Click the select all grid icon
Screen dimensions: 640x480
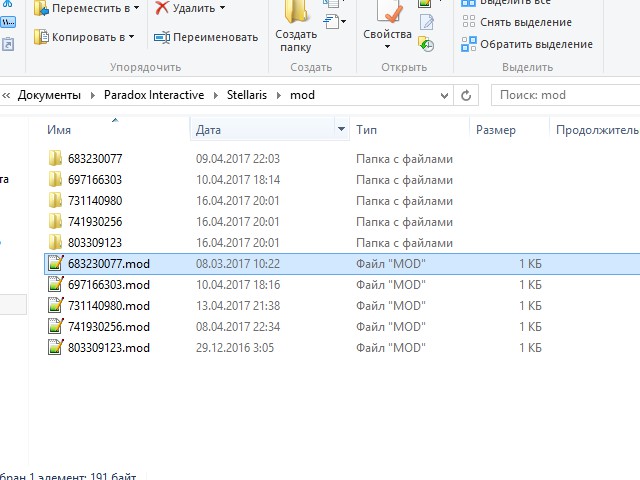[469, 3]
